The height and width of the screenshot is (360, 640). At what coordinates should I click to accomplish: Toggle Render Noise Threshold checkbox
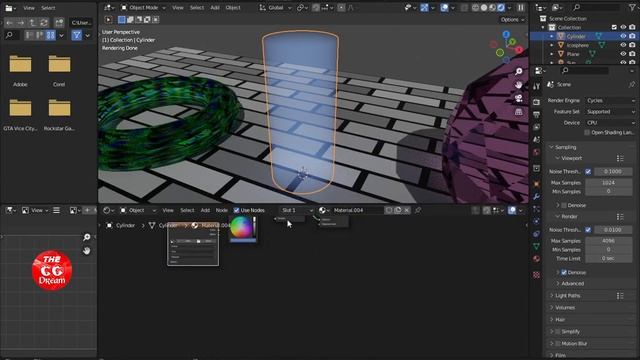[x=588, y=230]
